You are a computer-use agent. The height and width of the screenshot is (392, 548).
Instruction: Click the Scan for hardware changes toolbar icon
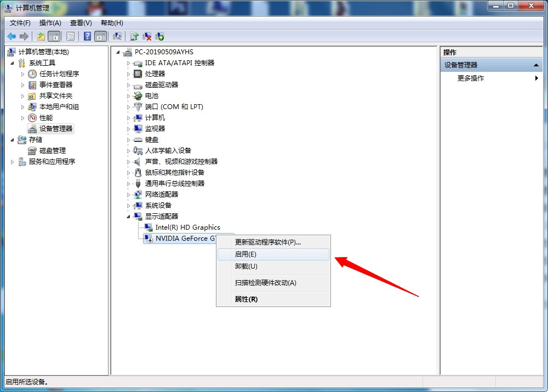click(x=117, y=36)
